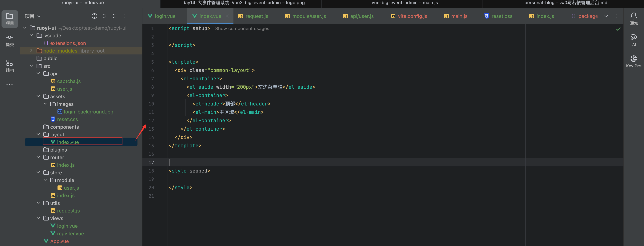The height and width of the screenshot is (246, 644).
Task: Open the Commit tool window
Action: pyautogui.click(x=10, y=41)
